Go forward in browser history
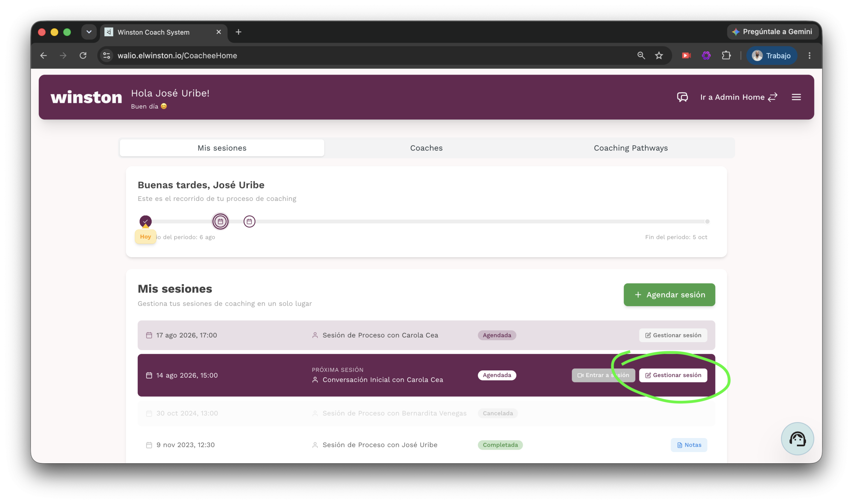 63,55
